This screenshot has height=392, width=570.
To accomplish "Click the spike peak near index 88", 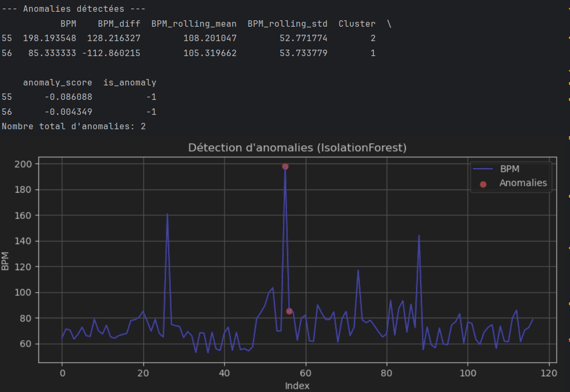I will tap(419, 236).
